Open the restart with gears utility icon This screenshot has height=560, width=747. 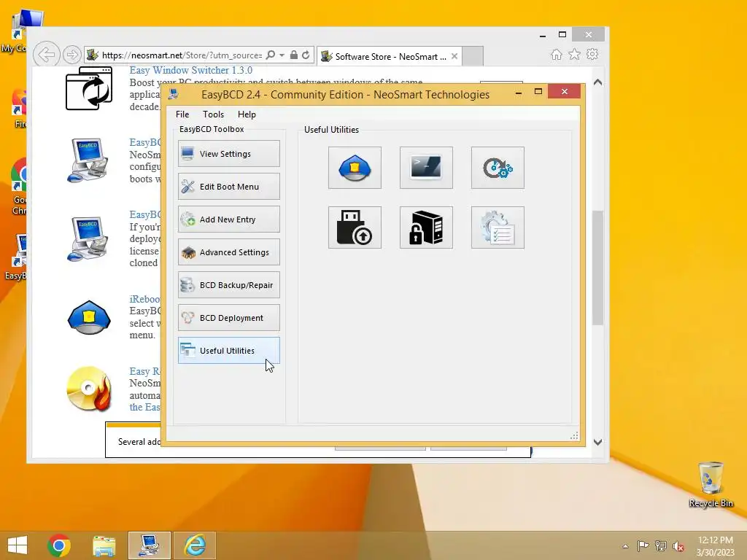498,168
